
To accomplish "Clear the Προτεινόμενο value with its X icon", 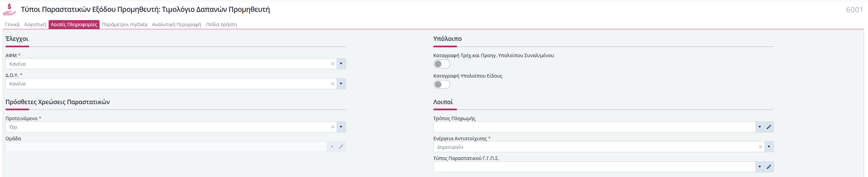I will (x=333, y=127).
